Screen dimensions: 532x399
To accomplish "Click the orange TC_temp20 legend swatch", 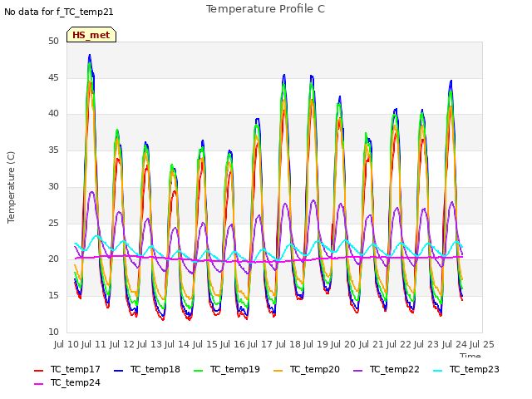I will (278, 371).
